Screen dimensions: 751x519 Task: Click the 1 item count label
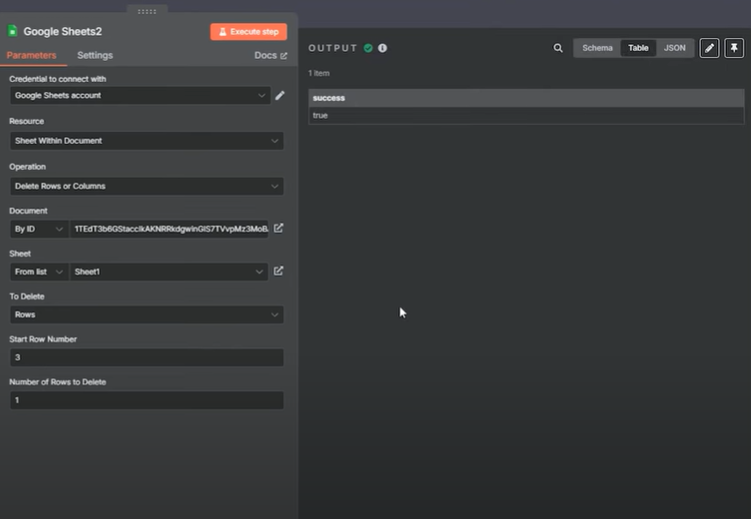(x=319, y=73)
